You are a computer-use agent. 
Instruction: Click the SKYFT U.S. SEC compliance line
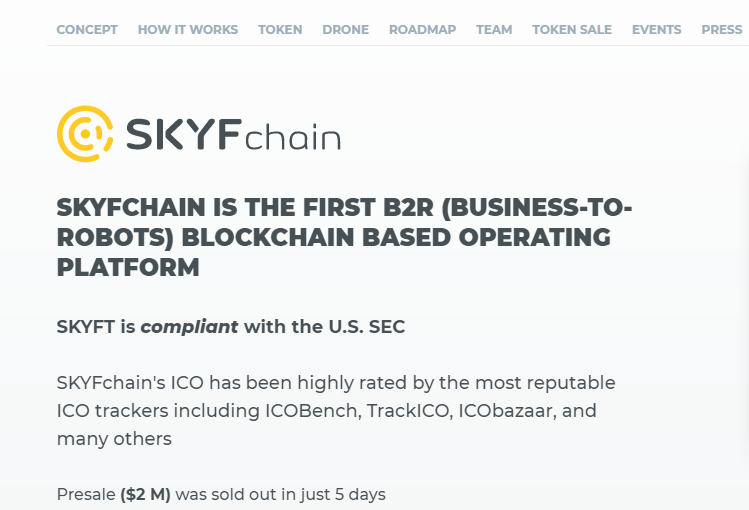click(x=231, y=327)
